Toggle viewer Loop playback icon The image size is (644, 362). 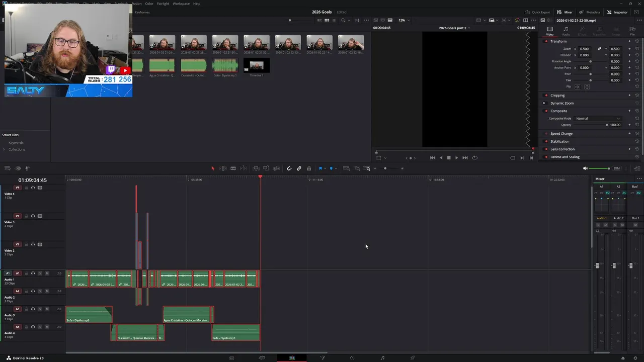click(474, 157)
